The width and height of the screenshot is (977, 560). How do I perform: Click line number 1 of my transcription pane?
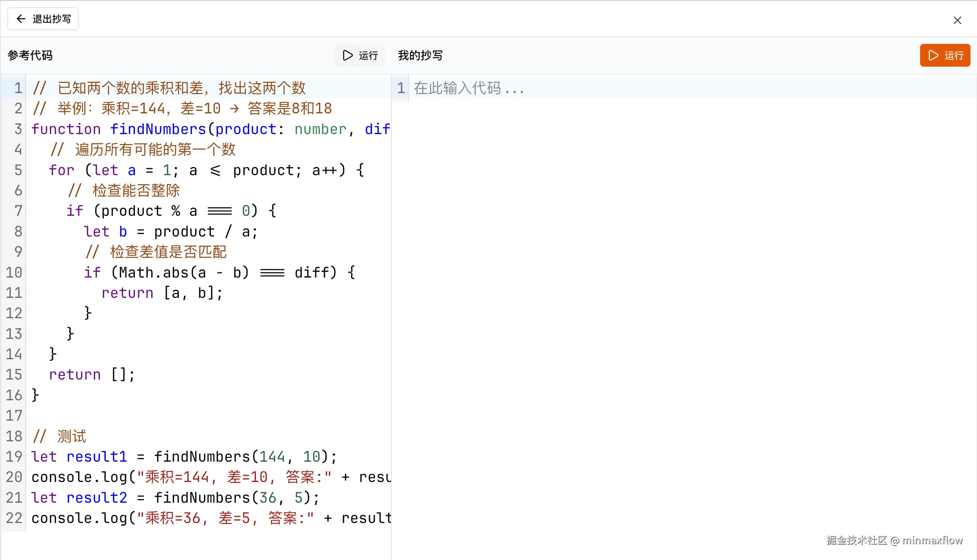click(x=400, y=88)
